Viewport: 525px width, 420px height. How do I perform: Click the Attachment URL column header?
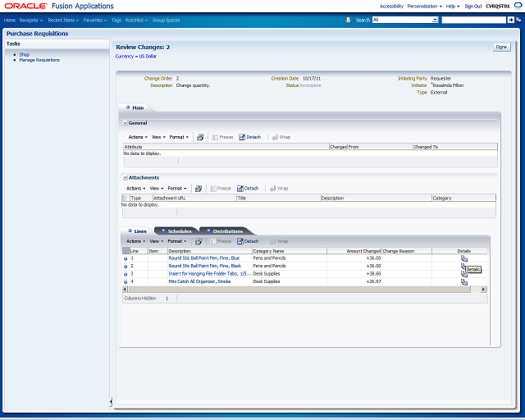(194, 199)
